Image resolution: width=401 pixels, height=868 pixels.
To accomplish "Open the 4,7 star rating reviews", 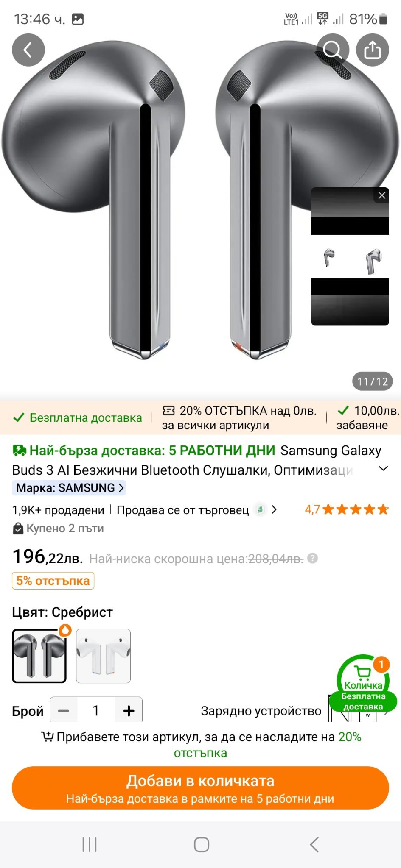I will [x=346, y=509].
